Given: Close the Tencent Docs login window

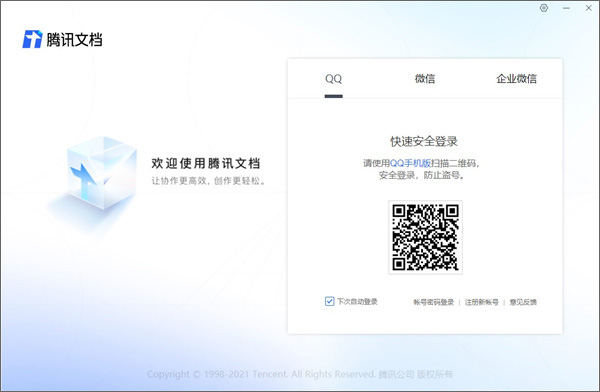Looking at the screenshot, I should tap(589, 8).
